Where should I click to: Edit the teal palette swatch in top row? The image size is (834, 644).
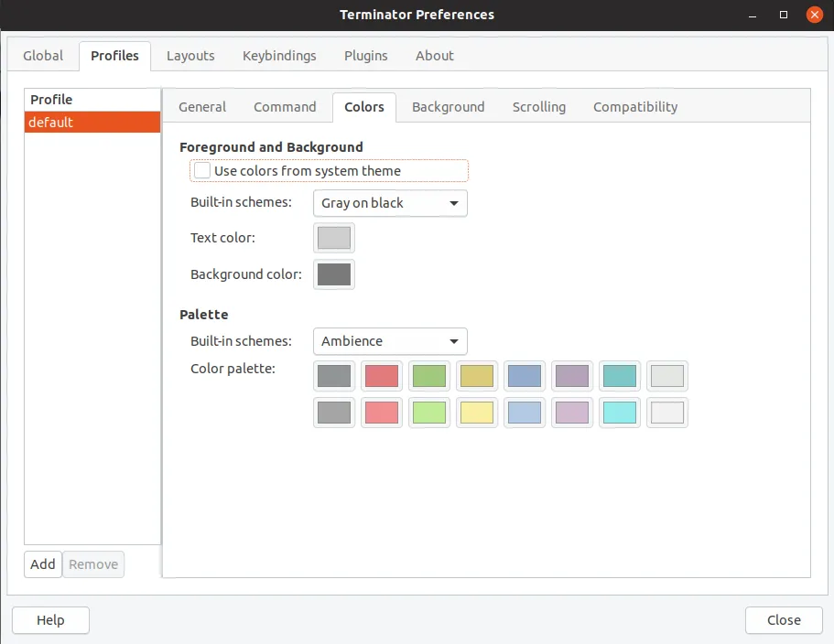point(620,376)
